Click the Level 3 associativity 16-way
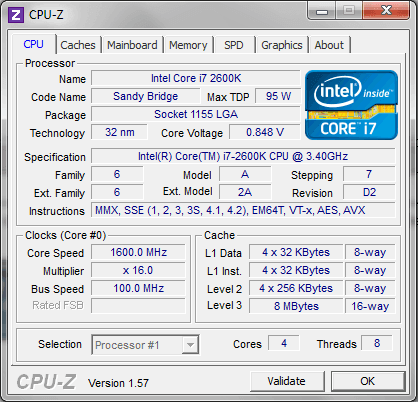 [x=370, y=306]
